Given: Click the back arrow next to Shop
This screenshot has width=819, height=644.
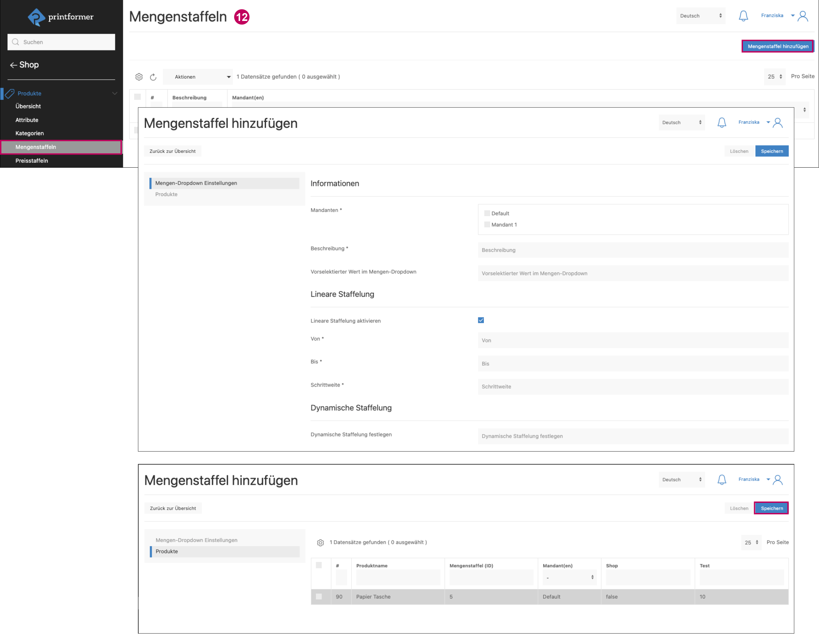Looking at the screenshot, I should click(13, 65).
